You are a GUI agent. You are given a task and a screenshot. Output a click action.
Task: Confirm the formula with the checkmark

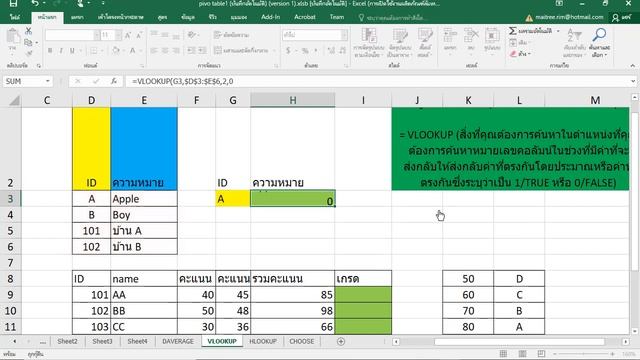tap(96, 81)
